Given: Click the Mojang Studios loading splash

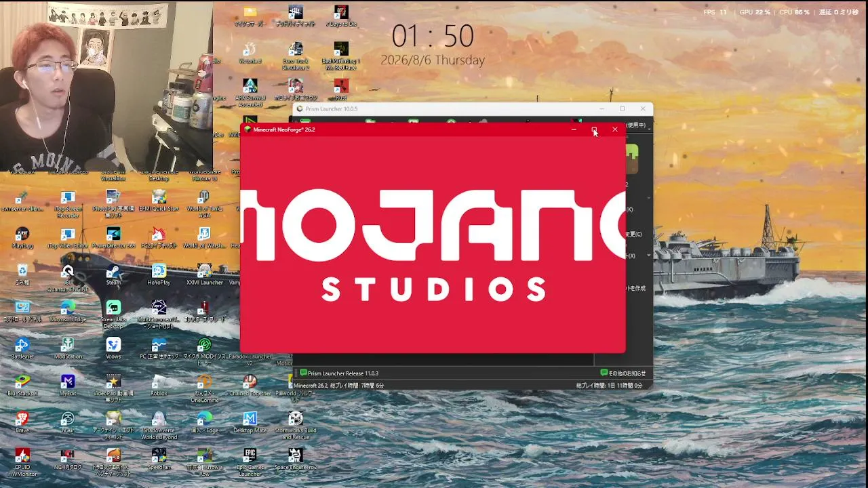Looking at the screenshot, I should [x=433, y=245].
